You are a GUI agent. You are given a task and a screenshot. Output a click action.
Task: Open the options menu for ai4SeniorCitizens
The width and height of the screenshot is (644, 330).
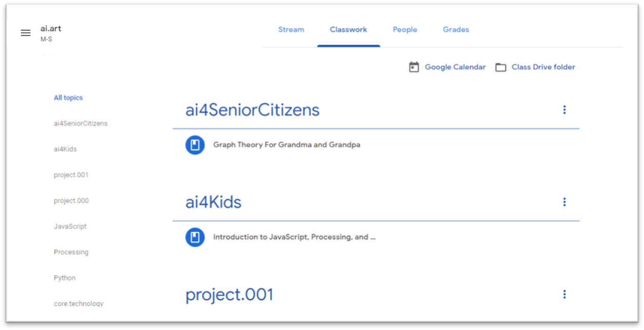564,109
